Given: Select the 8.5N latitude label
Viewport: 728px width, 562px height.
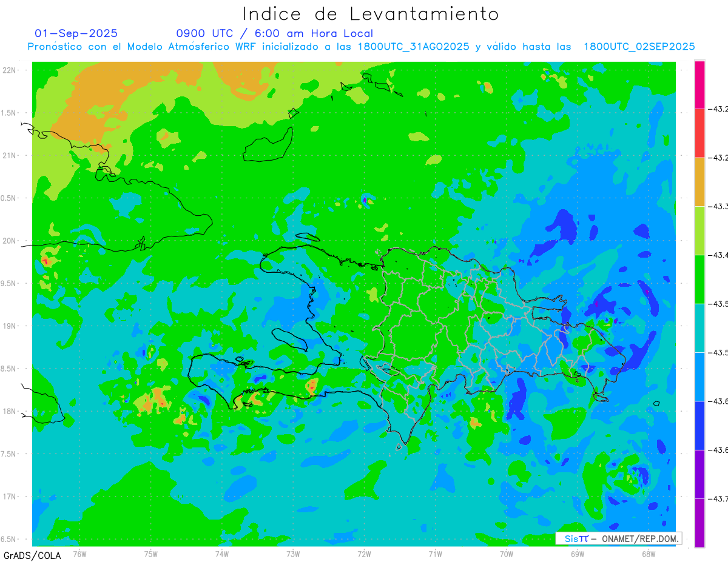Looking at the screenshot, I should point(8,369).
